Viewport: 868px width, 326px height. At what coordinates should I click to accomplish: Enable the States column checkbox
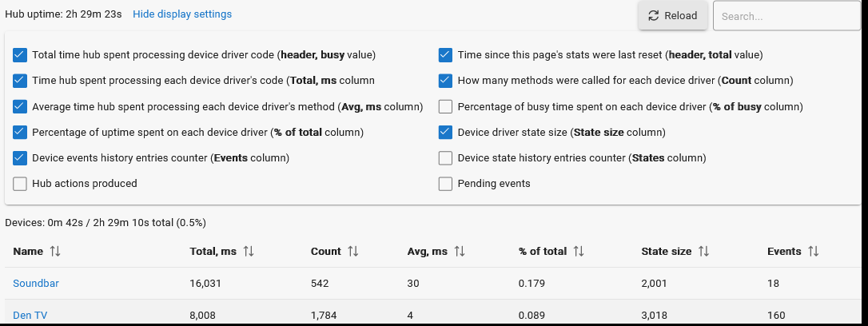click(x=446, y=158)
